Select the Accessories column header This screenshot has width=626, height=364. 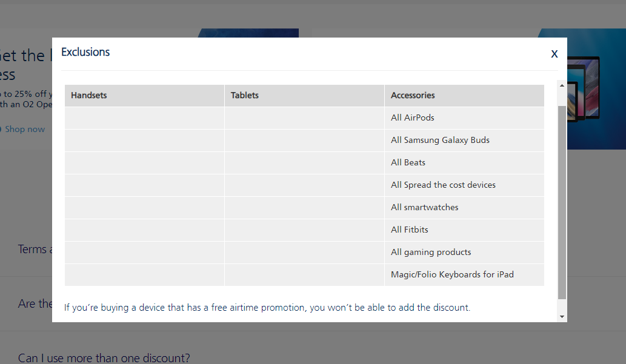click(413, 96)
